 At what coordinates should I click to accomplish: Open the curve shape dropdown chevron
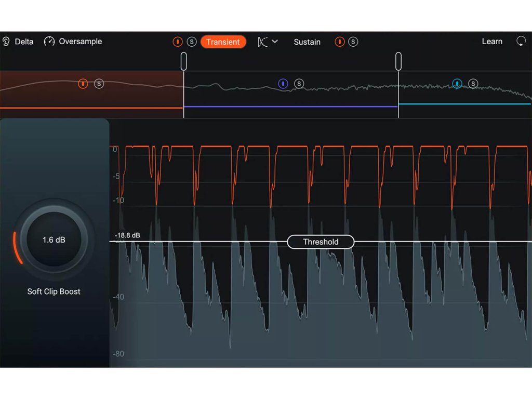tap(275, 42)
